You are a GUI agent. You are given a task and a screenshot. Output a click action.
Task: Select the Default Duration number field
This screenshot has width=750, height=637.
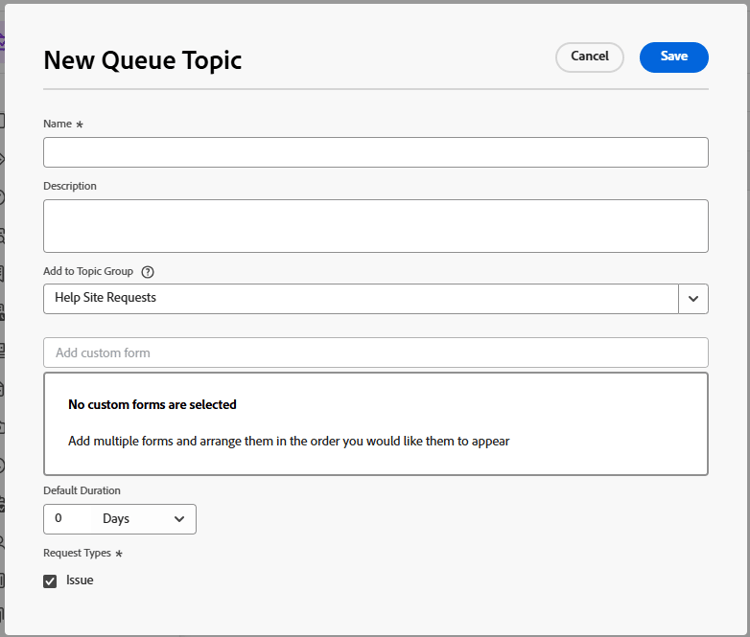pos(67,519)
